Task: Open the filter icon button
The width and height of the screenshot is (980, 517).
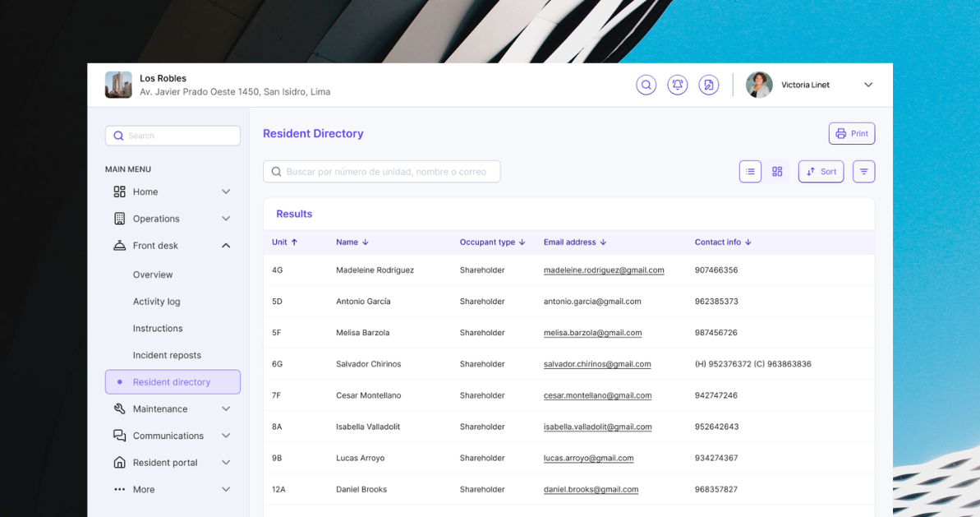Action: [863, 171]
